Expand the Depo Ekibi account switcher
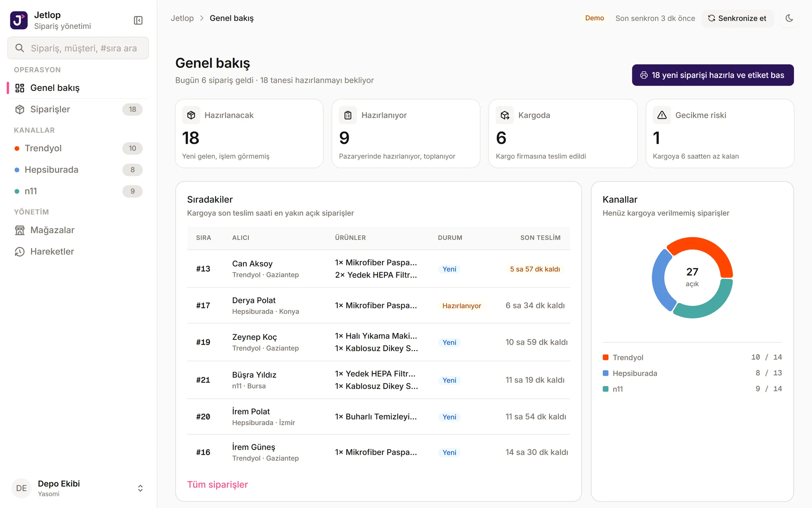This screenshot has width=812, height=508. (140, 488)
